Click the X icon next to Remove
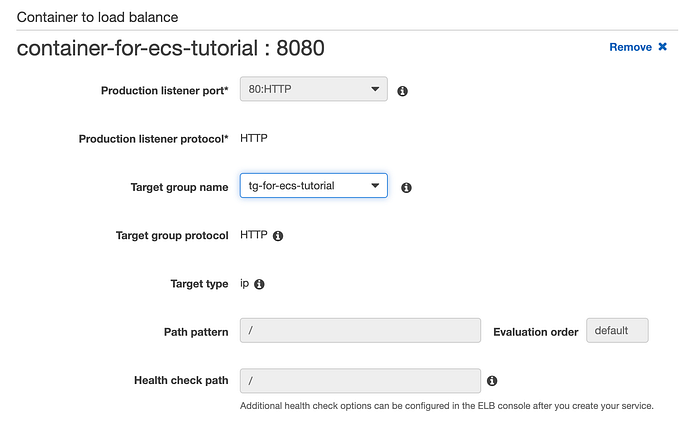This screenshot has height=441, width=700. (662, 46)
